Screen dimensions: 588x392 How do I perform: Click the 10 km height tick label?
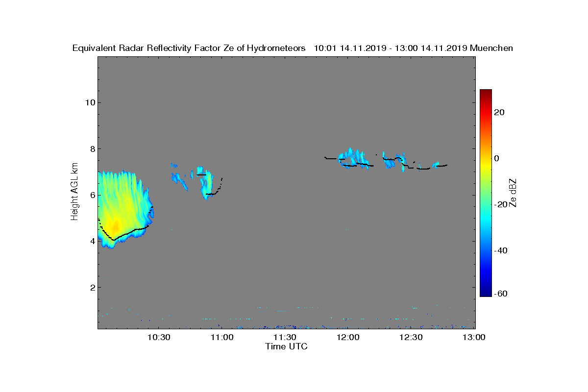(89, 102)
